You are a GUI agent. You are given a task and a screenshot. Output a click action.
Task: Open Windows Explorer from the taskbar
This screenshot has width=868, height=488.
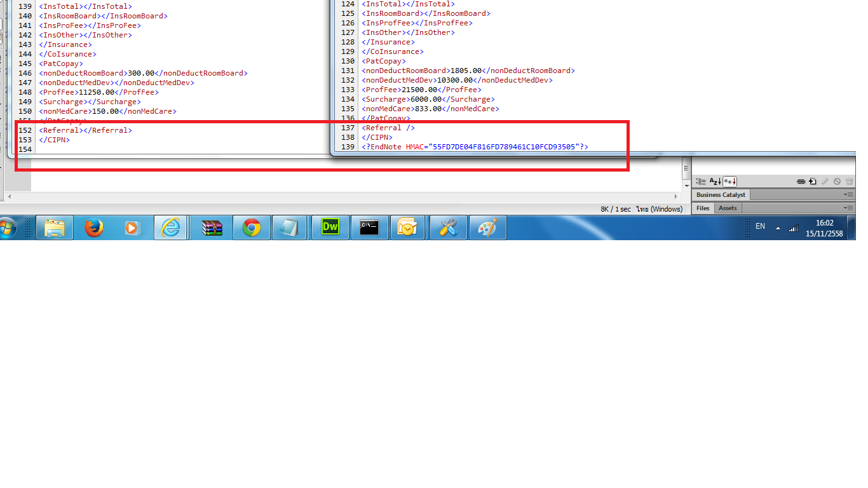click(x=55, y=227)
